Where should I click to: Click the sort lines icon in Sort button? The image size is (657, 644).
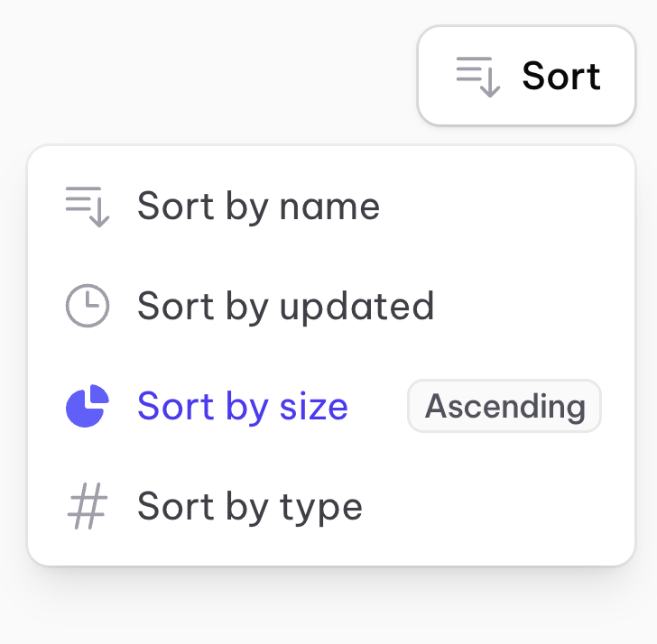point(477,76)
